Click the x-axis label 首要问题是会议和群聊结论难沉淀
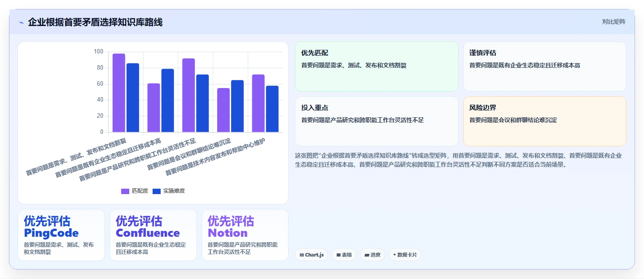644x279 pixels. click(x=189, y=154)
